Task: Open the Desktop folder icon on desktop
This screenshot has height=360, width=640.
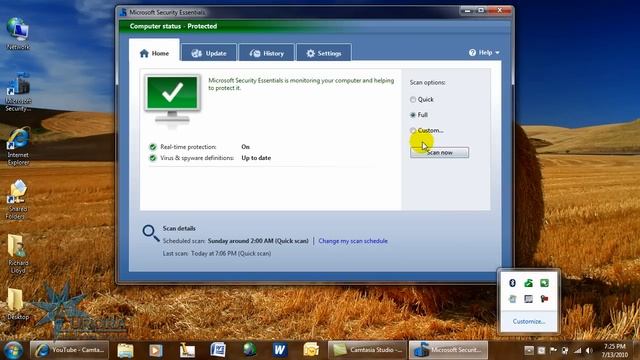Action: point(18,304)
